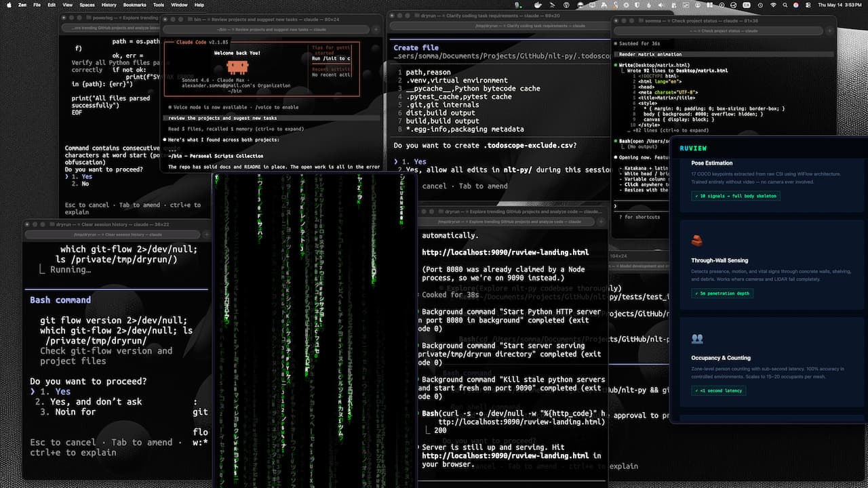Screen dimensions: 868x488
Task: Choose '1. Yes' in the Bash command prompt
Action: click(54, 391)
